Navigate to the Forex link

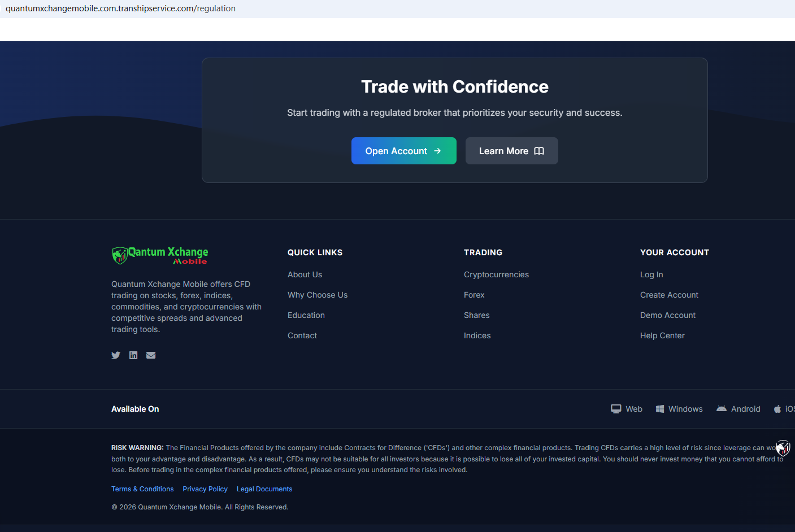tap(474, 295)
